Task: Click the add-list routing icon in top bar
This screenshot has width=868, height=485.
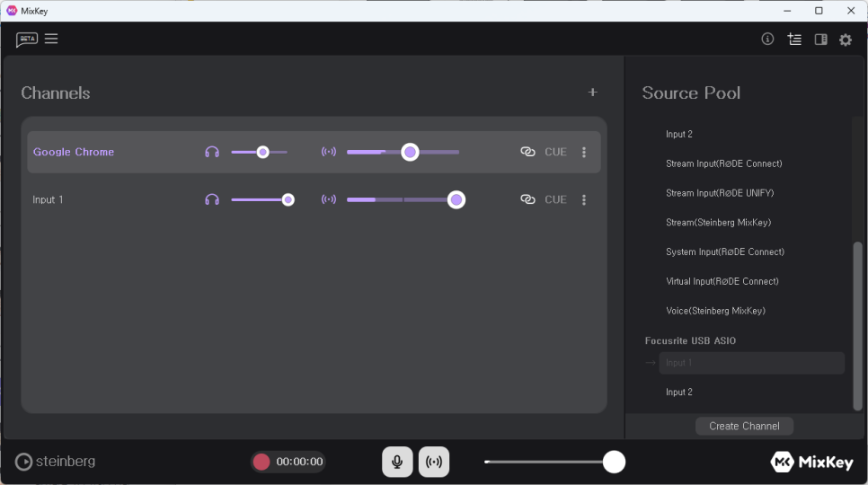Action: pos(794,40)
